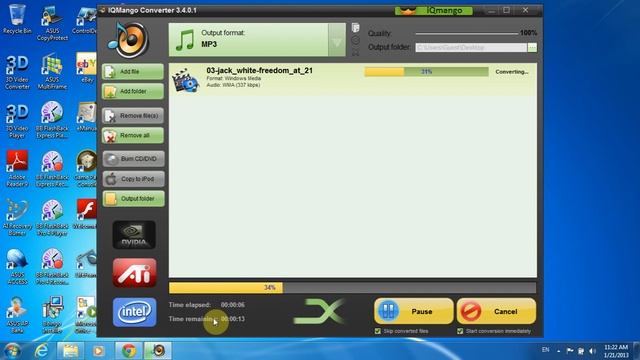Click the Output folder path field

click(471, 47)
